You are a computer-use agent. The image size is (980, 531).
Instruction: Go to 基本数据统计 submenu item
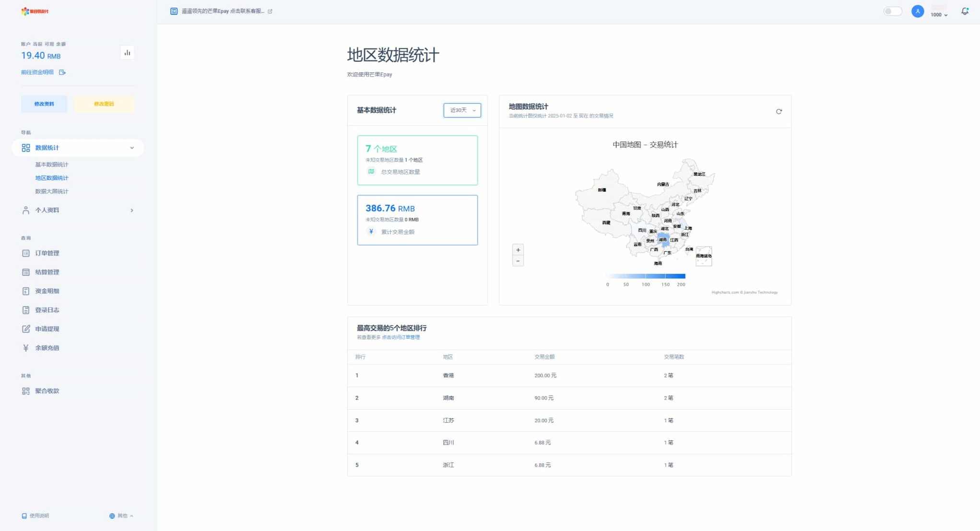(x=51, y=165)
